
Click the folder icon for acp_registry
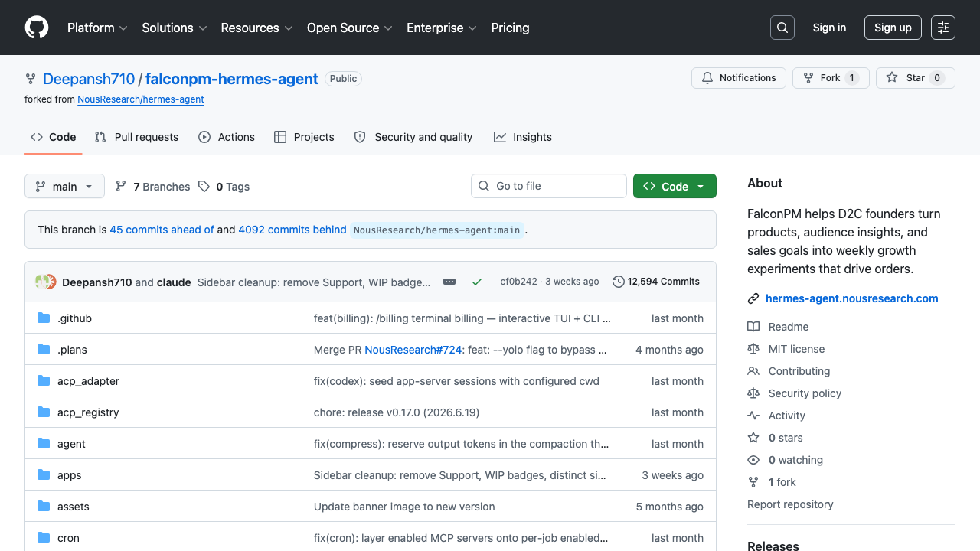(x=44, y=412)
